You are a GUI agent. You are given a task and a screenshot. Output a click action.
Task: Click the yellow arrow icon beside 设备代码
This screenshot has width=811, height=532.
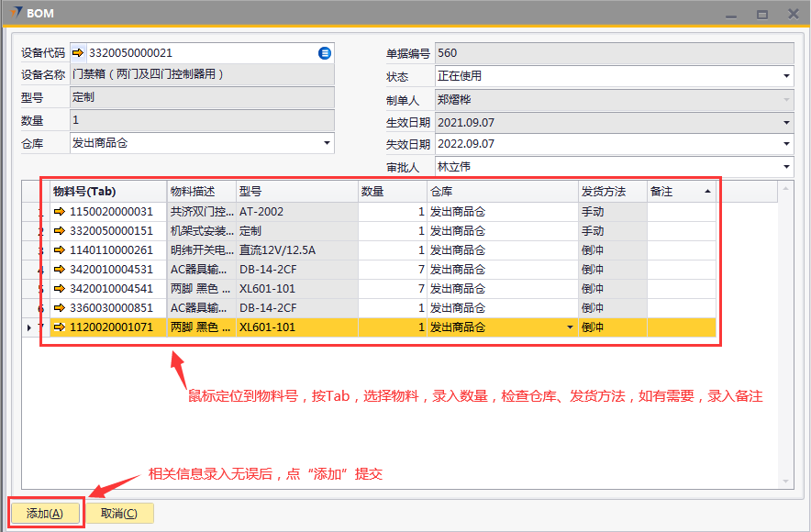click(x=78, y=53)
